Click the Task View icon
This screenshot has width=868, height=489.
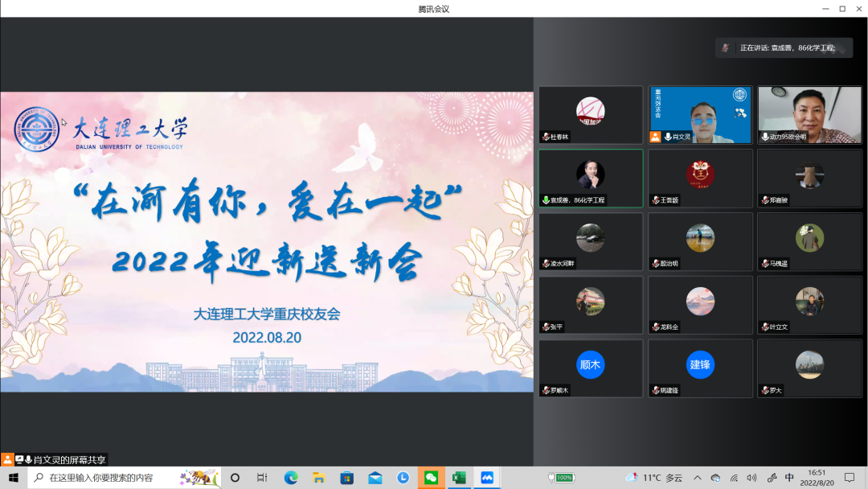coord(262,478)
